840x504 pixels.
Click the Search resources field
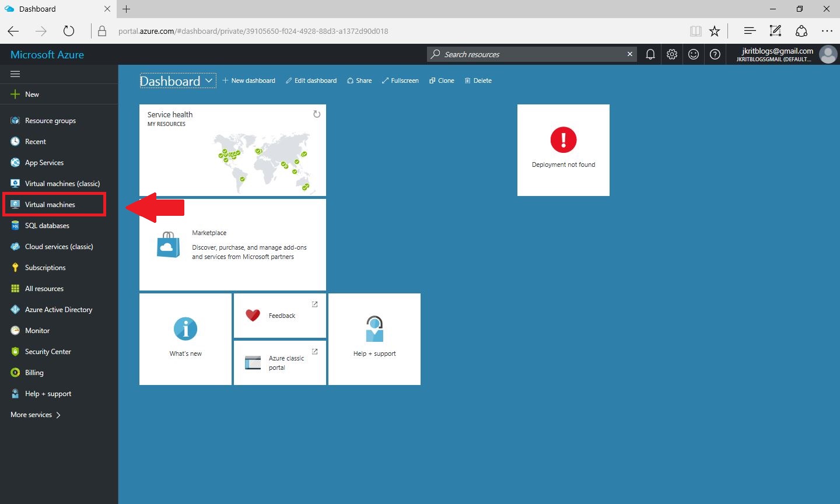(531, 54)
